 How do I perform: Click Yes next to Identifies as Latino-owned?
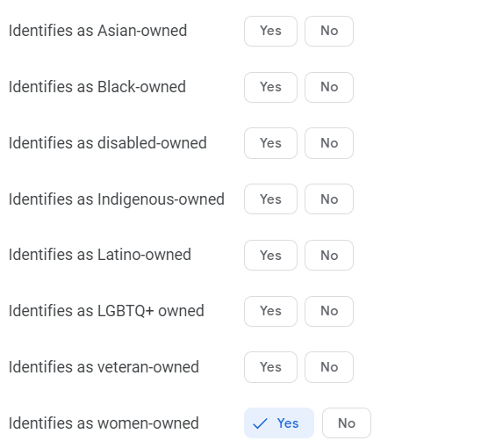270,255
